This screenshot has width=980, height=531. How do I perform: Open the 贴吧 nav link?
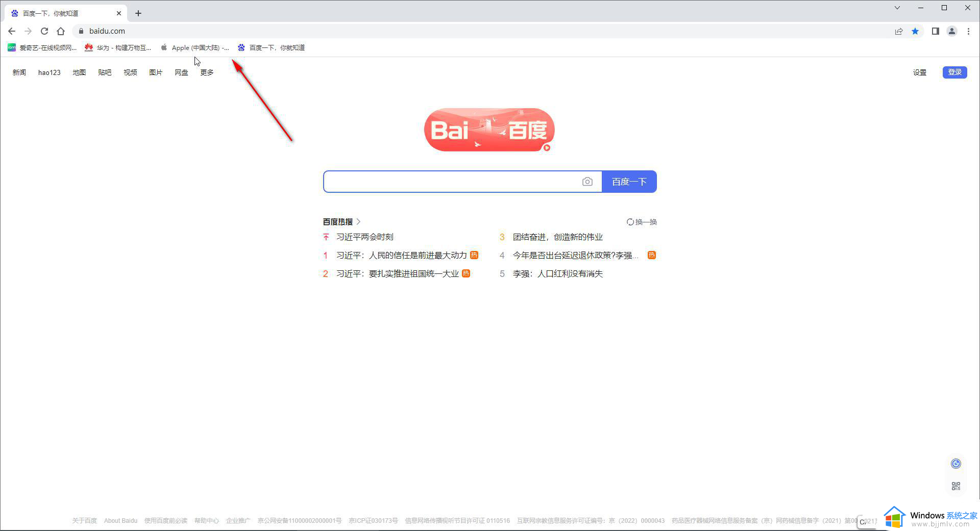(105, 72)
